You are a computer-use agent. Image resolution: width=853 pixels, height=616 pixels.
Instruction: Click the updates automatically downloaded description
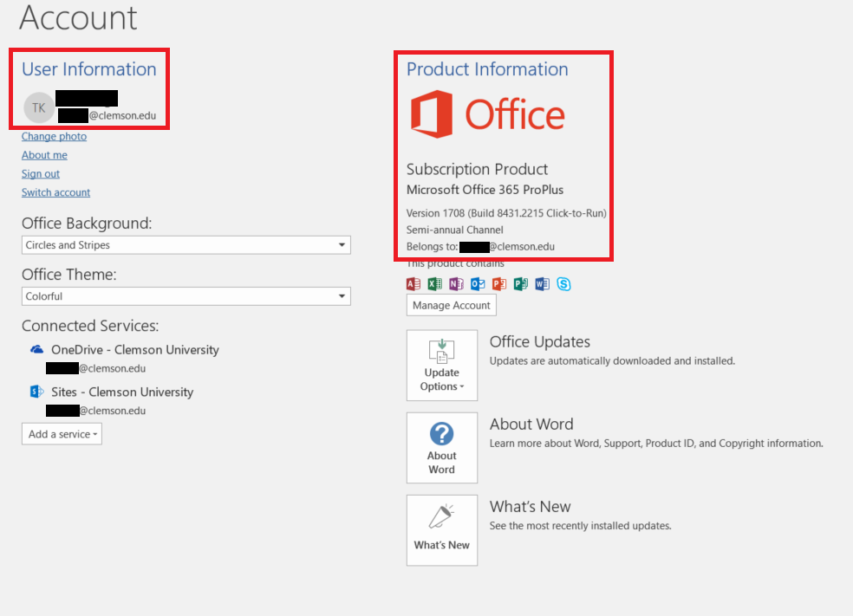[x=612, y=361]
